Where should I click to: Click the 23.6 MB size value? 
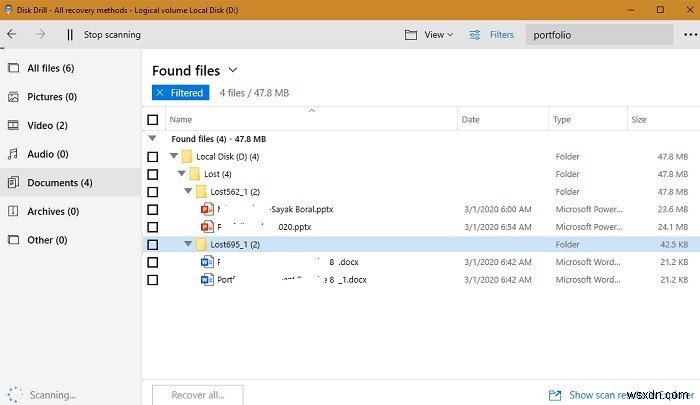pos(673,209)
